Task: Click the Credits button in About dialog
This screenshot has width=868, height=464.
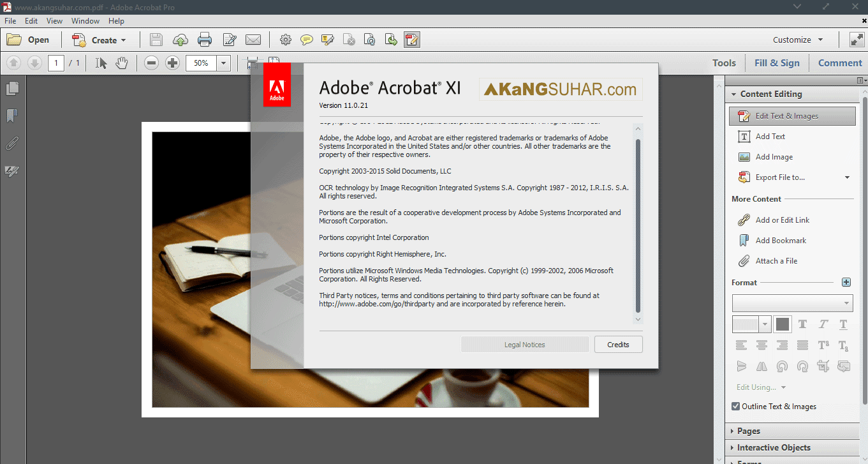Action: [x=618, y=345]
